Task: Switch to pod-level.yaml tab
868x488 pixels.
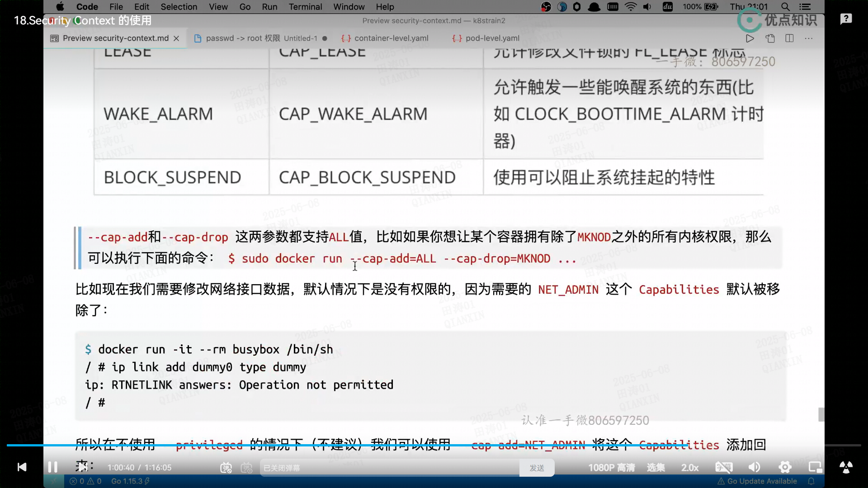Action: point(492,38)
